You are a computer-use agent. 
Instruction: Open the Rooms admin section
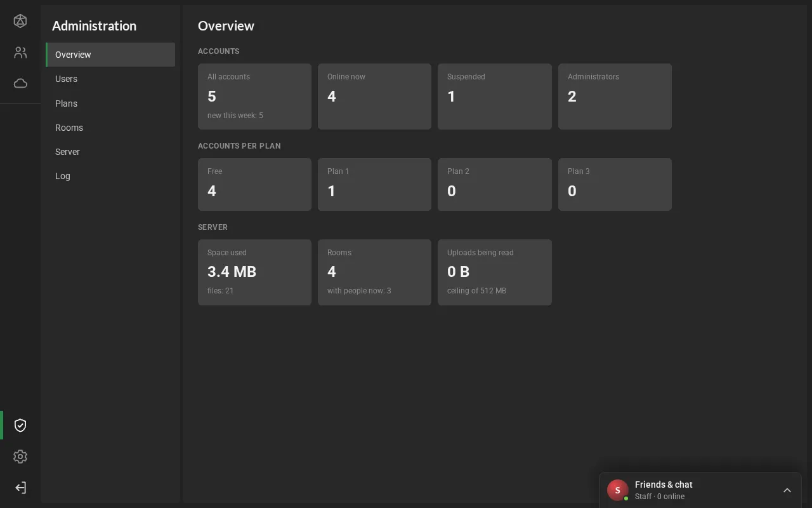(x=110, y=128)
